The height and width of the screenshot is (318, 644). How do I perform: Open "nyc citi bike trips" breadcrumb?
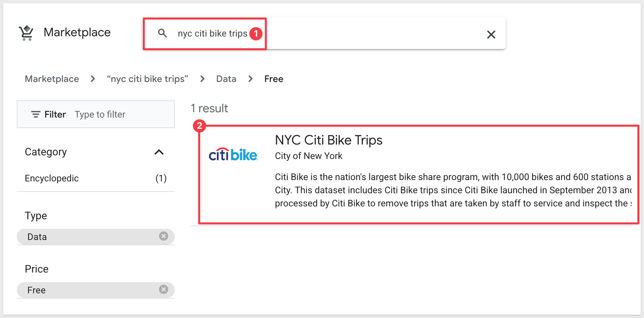148,79
